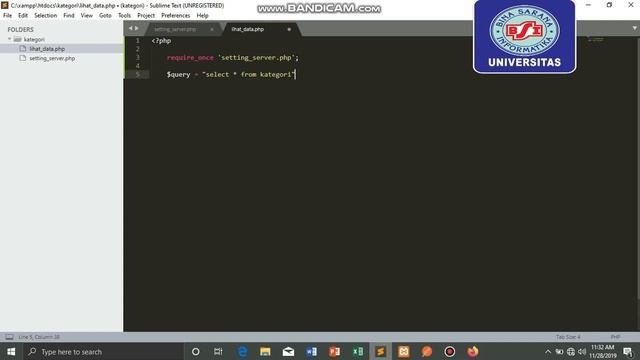Select the lihat_data.php tab
The height and width of the screenshot is (360, 640).
pos(248,29)
